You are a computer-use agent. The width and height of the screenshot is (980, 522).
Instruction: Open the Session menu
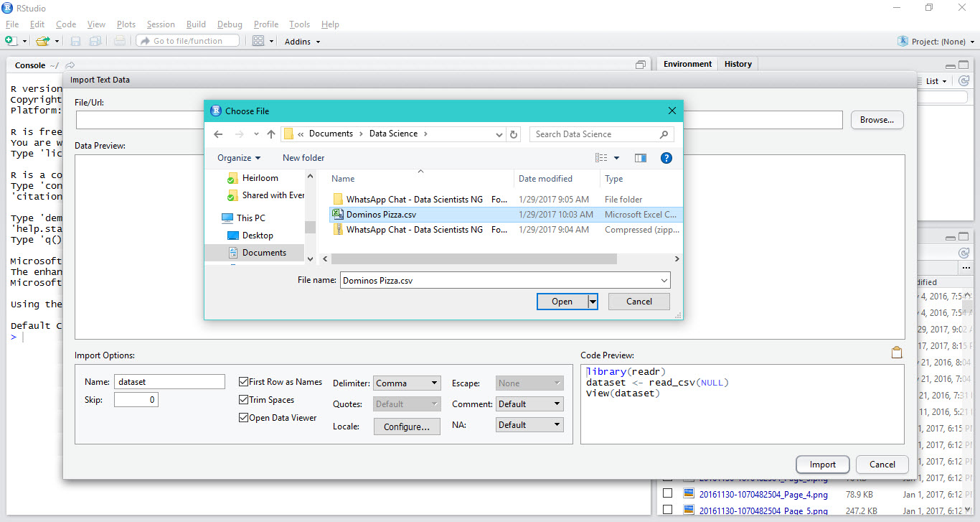(161, 24)
